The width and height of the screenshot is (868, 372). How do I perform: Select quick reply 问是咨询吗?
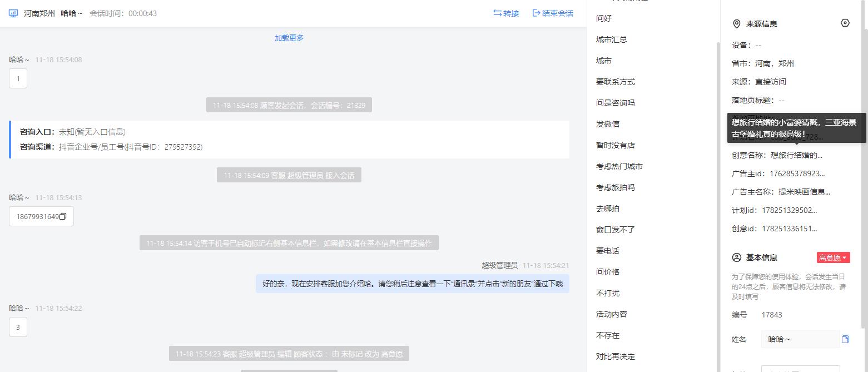coord(616,103)
